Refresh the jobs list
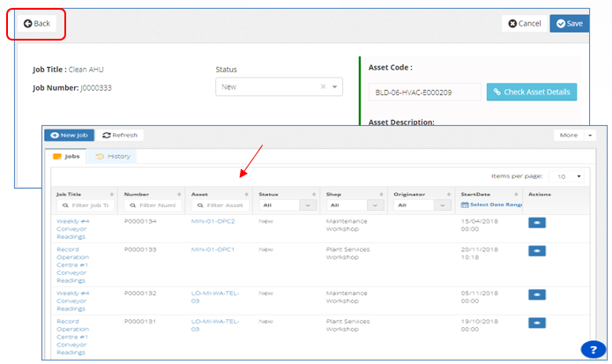Image resolution: width=612 pixels, height=364 pixels. pos(120,136)
